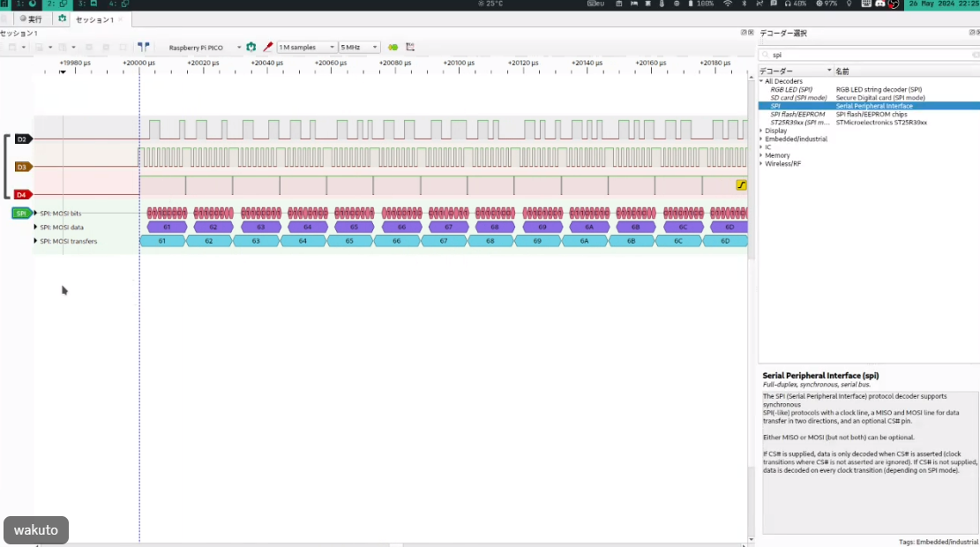980x547 pixels.
Task: Click the green SPI decoder label
Action: pos(20,214)
